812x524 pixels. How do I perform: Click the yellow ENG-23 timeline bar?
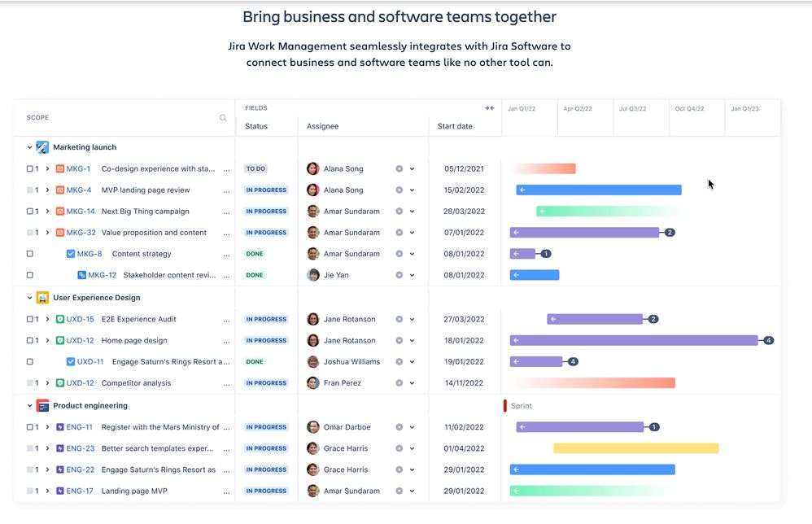[x=636, y=448]
